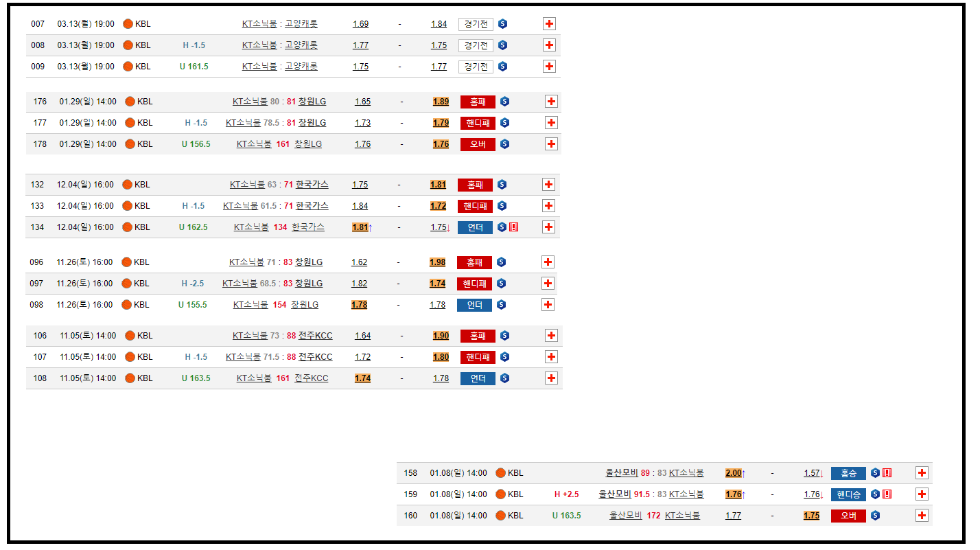Select the highlighted 1.90 odds in row 106
This screenshot has height=550, width=980.
tap(441, 336)
